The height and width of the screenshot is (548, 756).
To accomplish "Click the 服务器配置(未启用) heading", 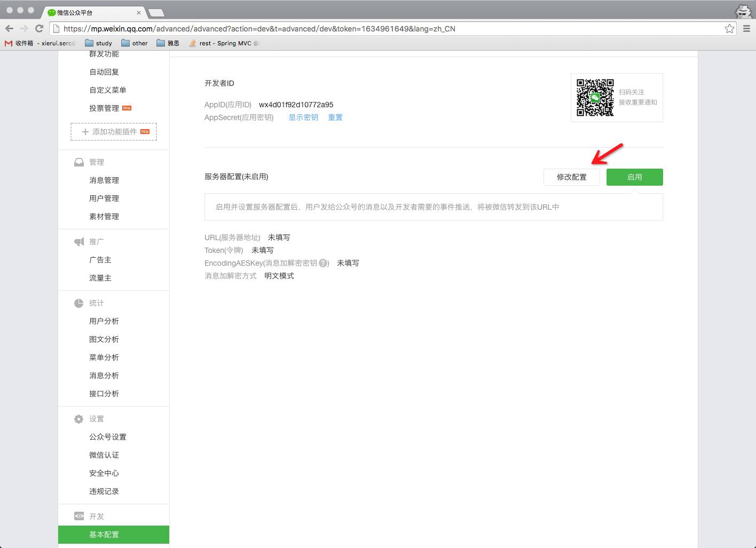I will point(237,177).
